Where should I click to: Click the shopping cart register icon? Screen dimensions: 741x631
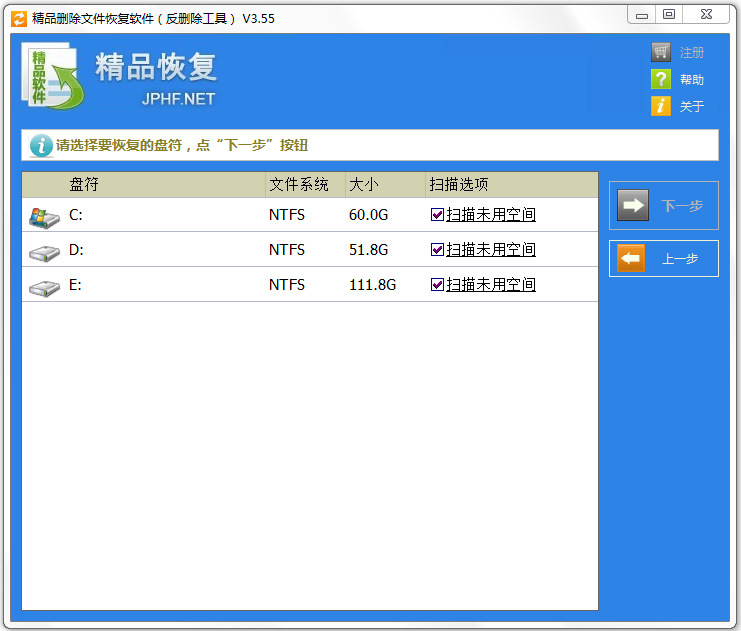point(661,53)
